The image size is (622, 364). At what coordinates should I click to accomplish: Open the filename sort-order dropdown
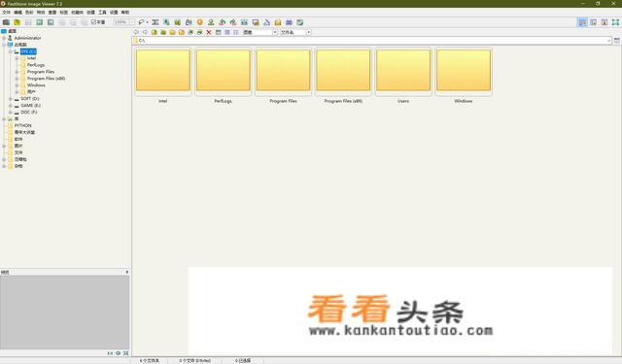point(295,32)
